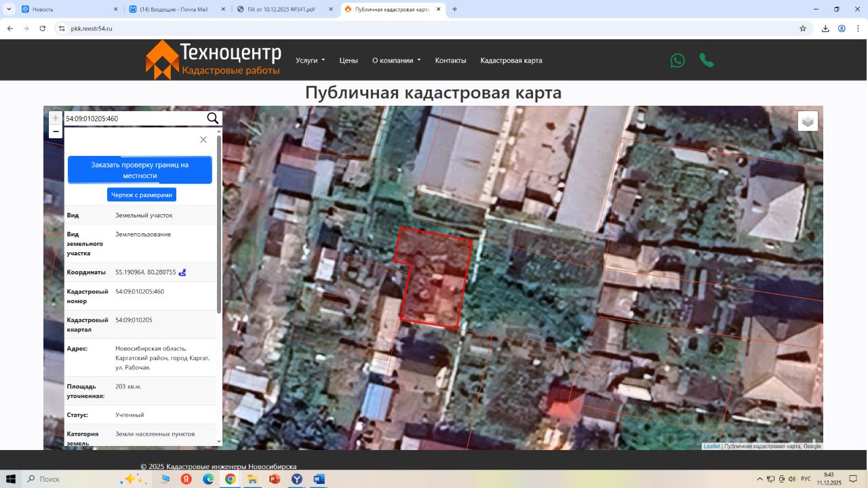Click the Чертеж с размерами button
The width and height of the screenshot is (868, 488).
tap(142, 195)
